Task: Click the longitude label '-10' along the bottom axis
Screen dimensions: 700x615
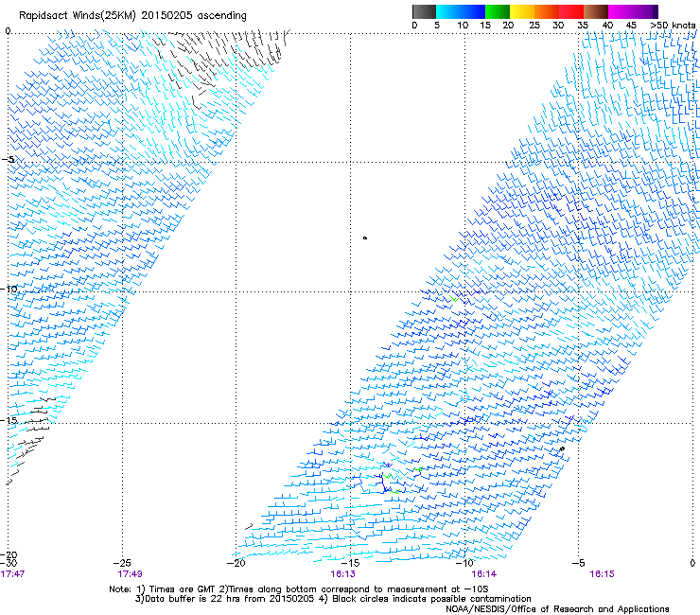Action: coord(464,563)
